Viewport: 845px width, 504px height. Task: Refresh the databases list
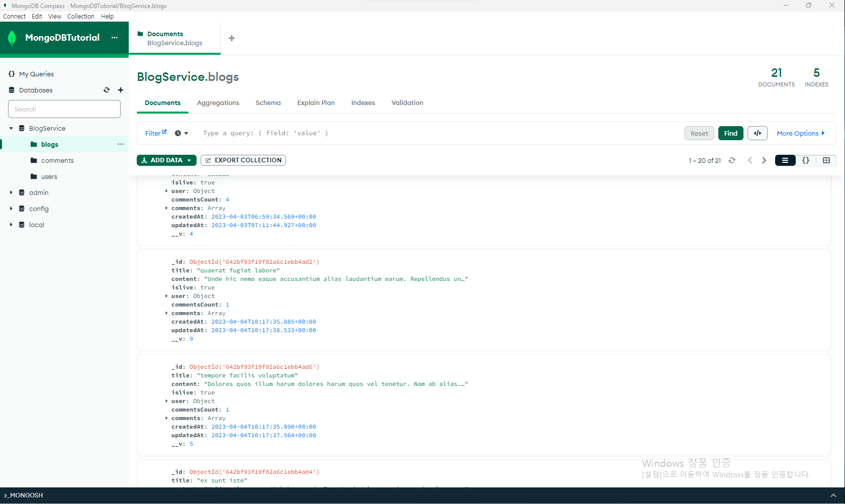[x=107, y=90]
